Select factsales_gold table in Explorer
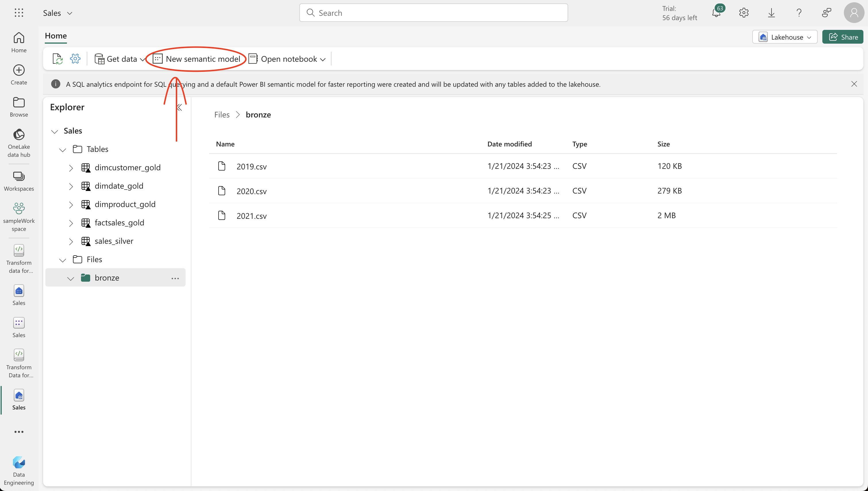The width and height of the screenshot is (868, 491). pos(119,223)
